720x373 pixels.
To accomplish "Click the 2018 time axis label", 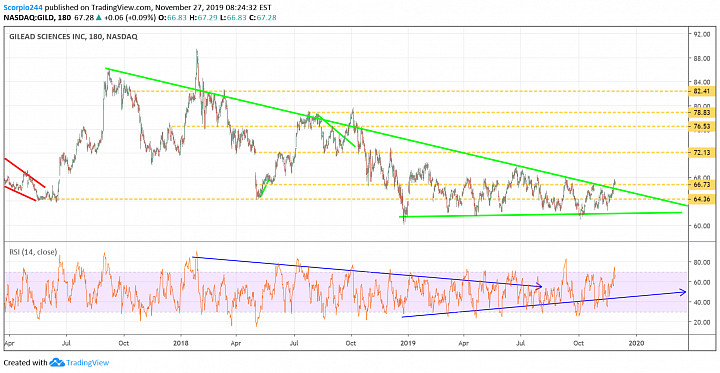I will click(x=181, y=342).
